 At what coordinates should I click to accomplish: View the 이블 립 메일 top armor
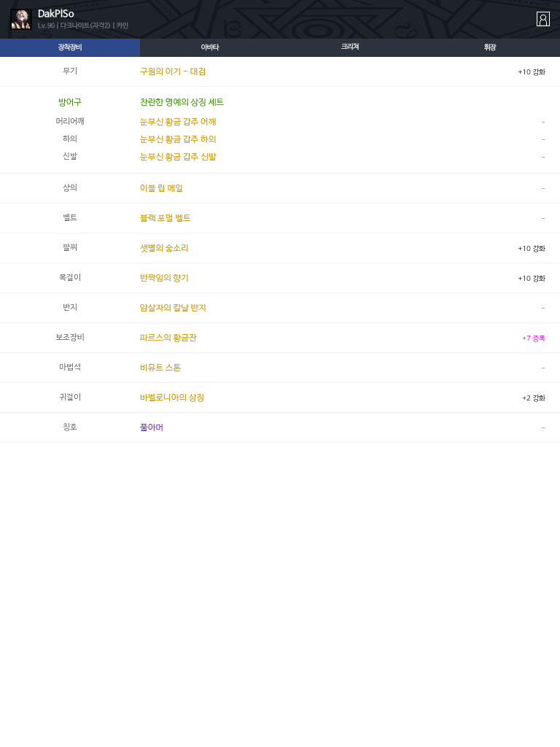click(x=161, y=188)
